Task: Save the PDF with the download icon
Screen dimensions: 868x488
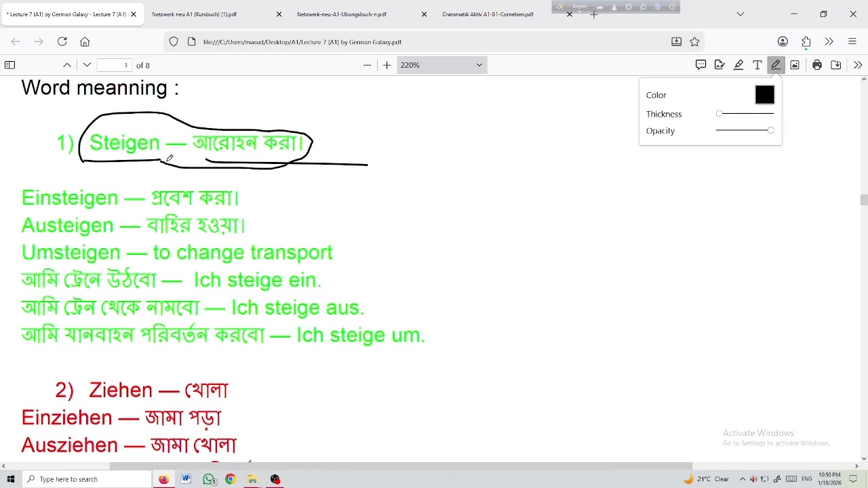Action: tap(836, 65)
